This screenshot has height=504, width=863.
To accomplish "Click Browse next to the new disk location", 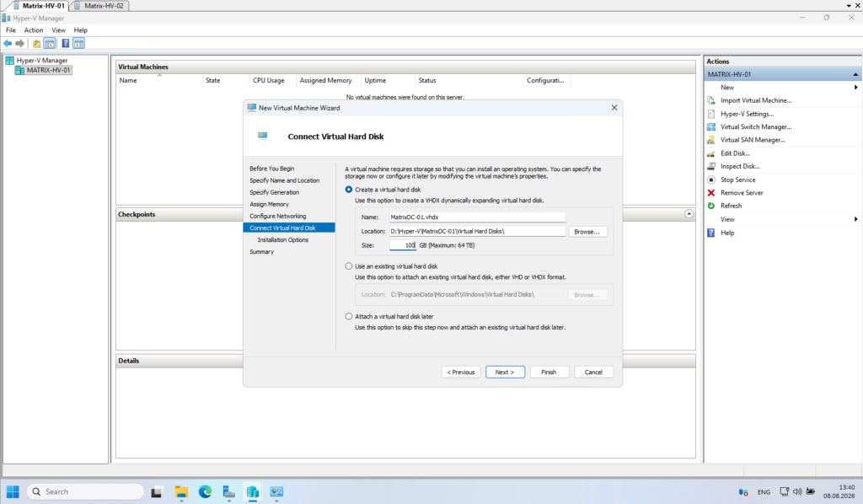I will click(587, 232).
